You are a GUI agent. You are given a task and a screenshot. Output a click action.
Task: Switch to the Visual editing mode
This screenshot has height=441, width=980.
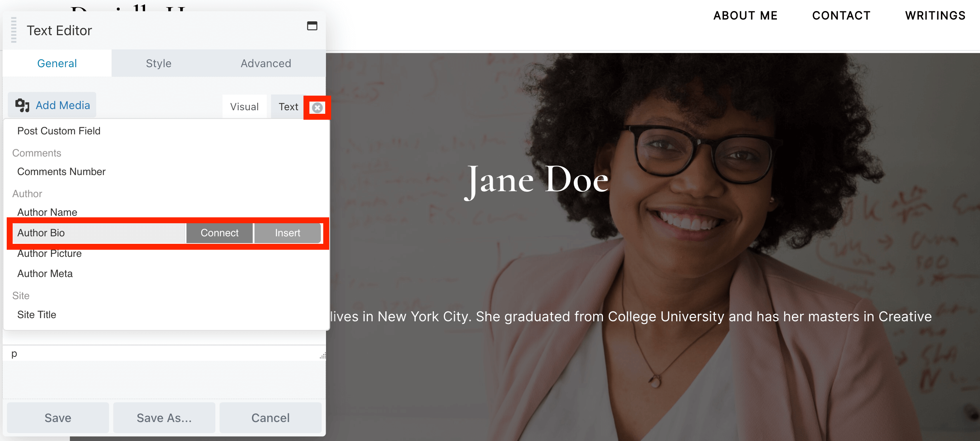click(246, 107)
